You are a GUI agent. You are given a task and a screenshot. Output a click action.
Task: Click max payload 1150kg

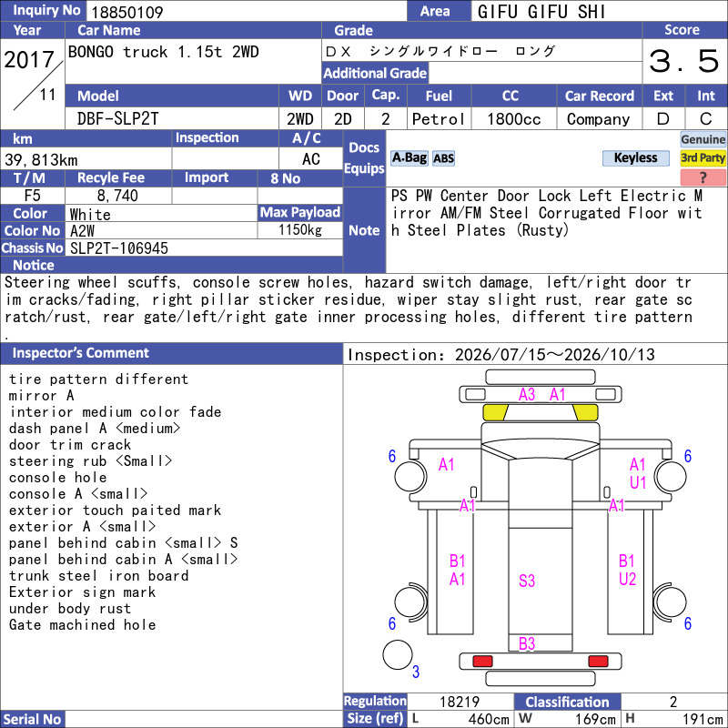[300, 230]
